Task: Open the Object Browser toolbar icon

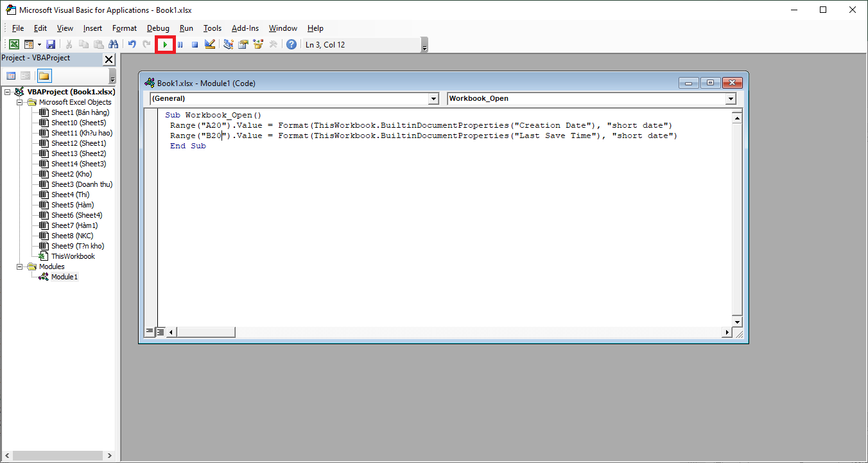Action: pos(258,44)
